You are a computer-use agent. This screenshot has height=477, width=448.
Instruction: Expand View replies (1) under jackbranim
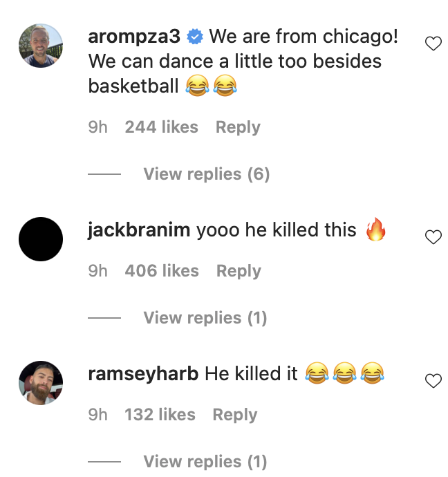coord(205,318)
